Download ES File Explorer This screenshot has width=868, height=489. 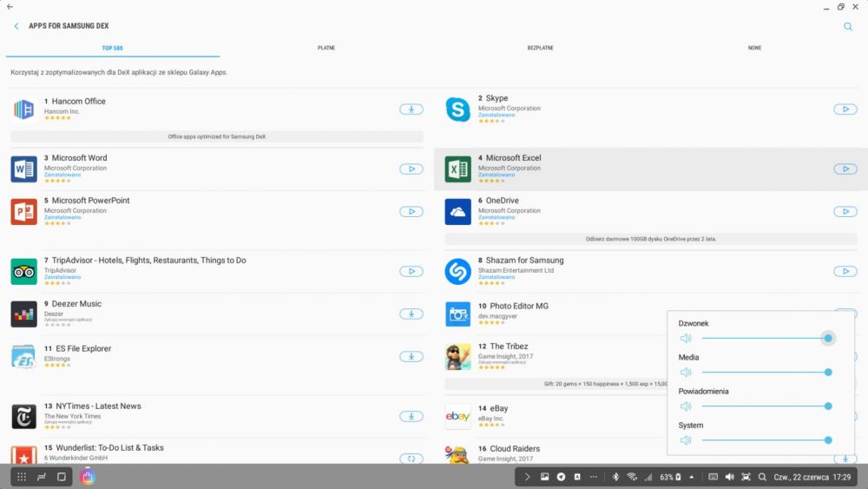click(x=411, y=357)
